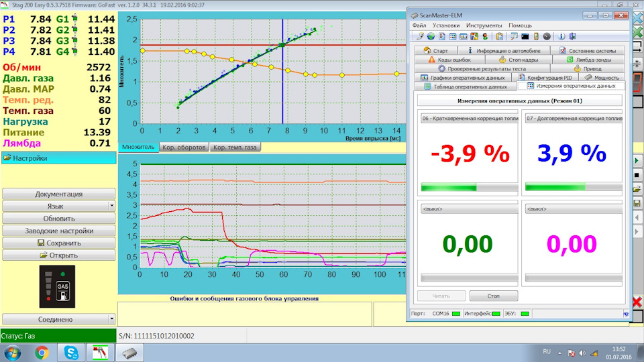Screen dimensions: 644x362
Task: Click the chip application icon in taskbar
Action: point(129,353)
